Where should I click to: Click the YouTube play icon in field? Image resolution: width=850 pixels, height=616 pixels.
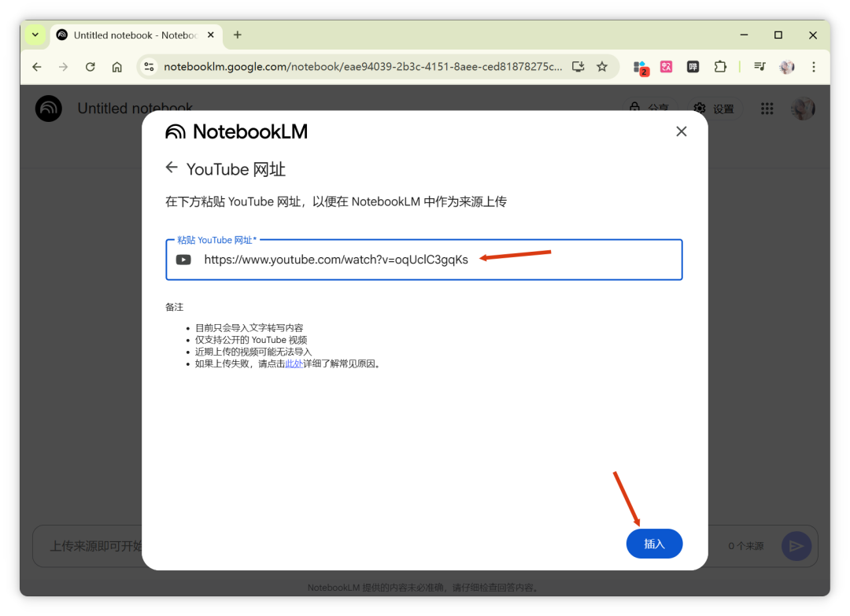coord(183,260)
